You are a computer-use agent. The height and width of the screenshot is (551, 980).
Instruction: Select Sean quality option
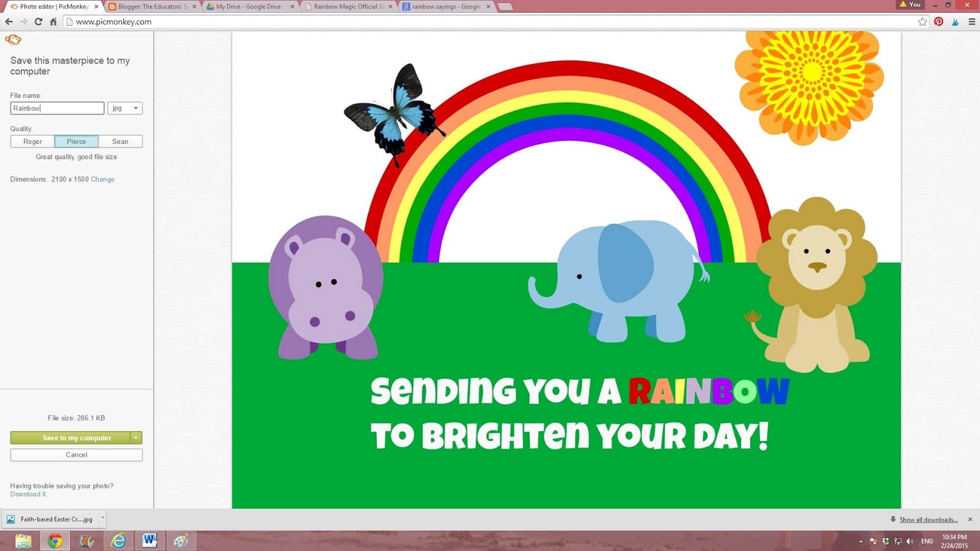click(120, 141)
